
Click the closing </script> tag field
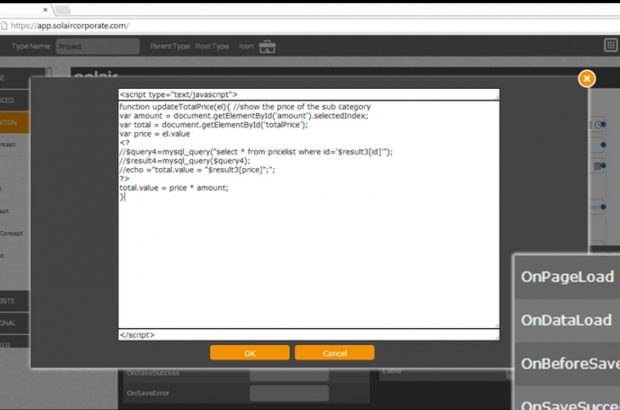point(308,334)
